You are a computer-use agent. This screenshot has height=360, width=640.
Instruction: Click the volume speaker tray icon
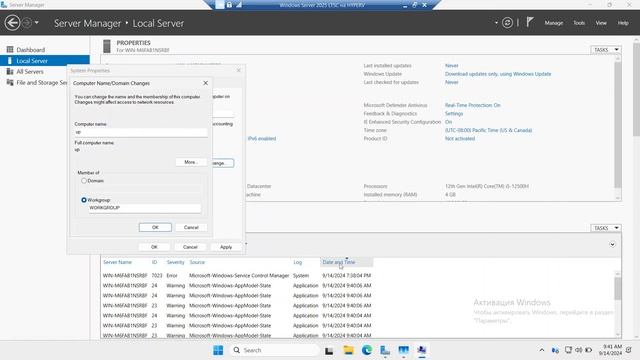(578, 350)
